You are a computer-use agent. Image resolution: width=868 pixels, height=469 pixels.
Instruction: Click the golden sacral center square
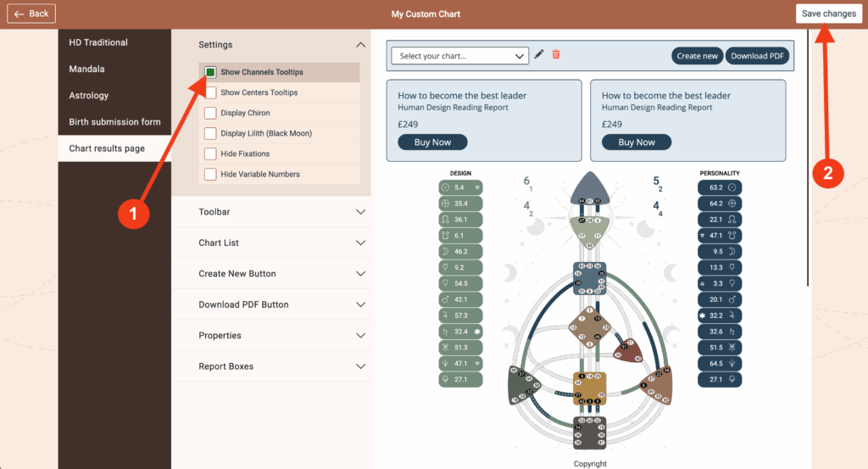590,388
